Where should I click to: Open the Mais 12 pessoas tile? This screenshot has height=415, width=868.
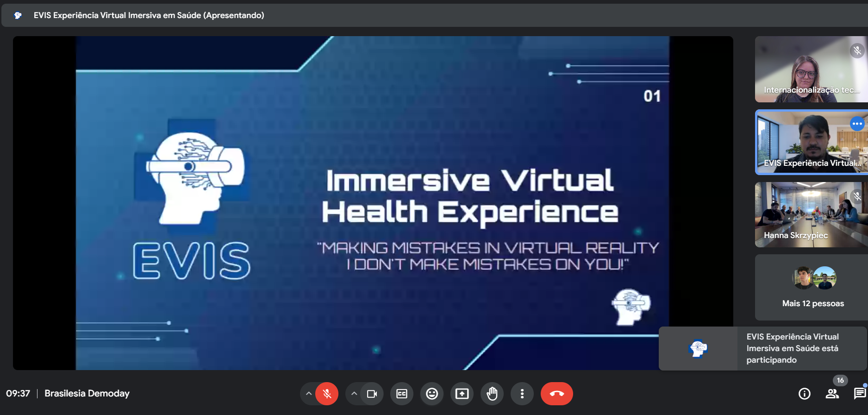coord(812,287)
